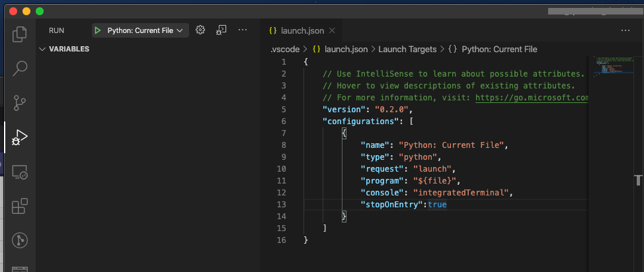Click the .vscode breadcrumb
Viewport: 644px width, 272px height.
pos(284,50)
